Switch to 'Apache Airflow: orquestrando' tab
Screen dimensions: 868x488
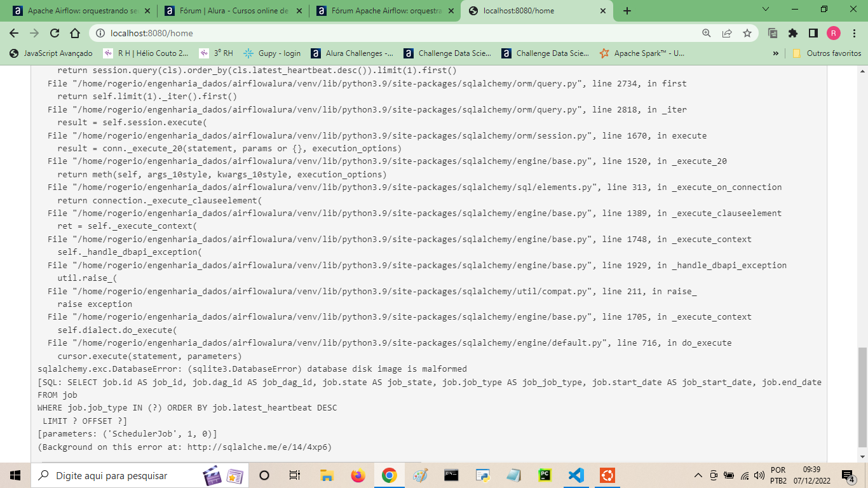click(80, 11)
